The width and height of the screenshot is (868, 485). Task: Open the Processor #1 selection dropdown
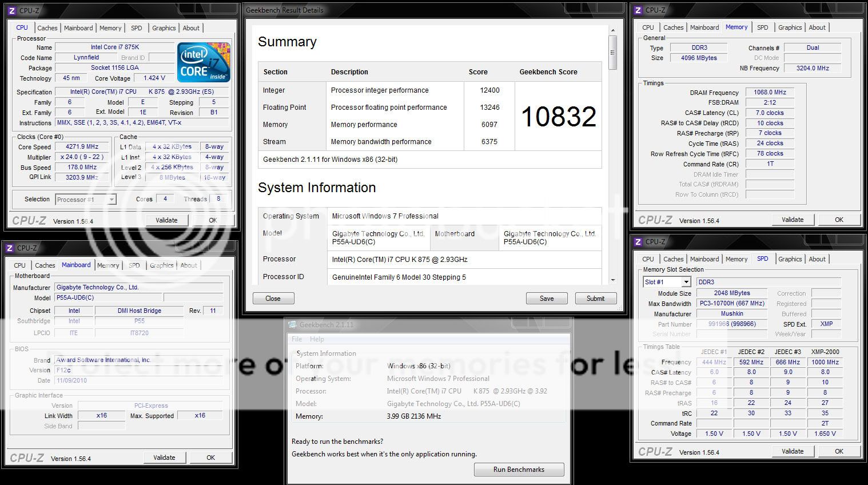click(86, 200)
